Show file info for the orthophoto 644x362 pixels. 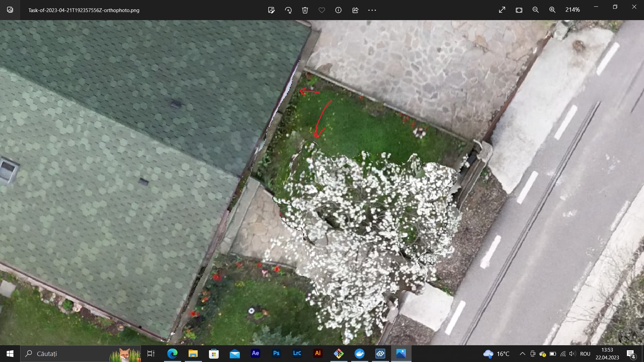(x=338, y=10)
